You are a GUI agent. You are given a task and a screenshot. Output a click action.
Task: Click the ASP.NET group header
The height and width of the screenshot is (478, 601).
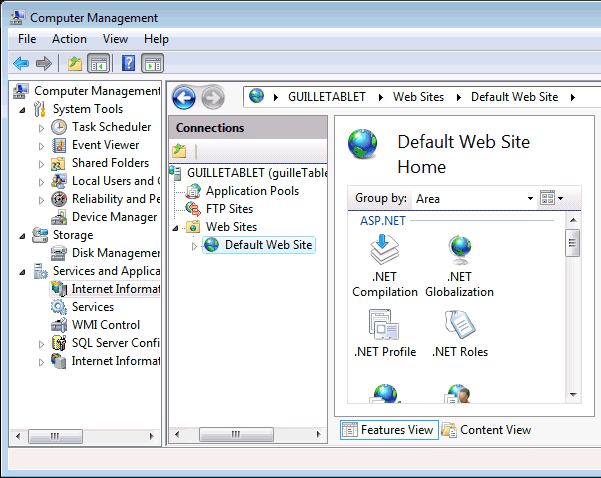pos(383,221)
